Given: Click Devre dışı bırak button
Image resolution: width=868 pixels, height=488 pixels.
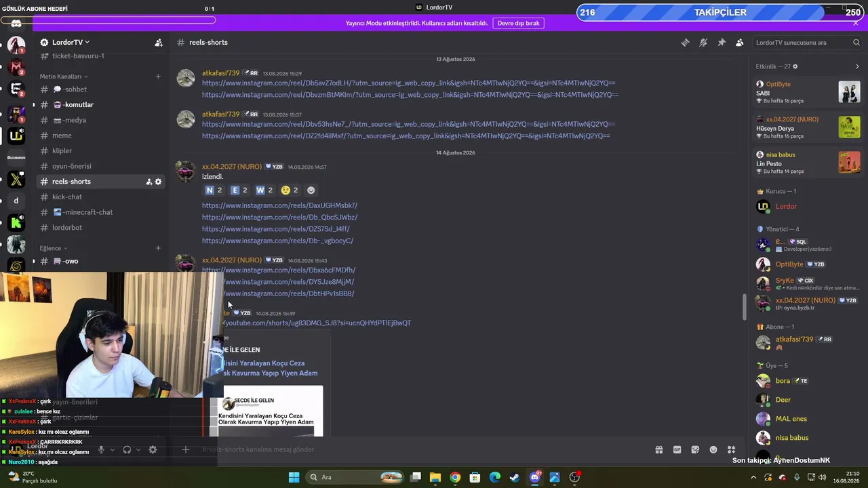Looking at the screenshot, I should (x=519, y=23).
